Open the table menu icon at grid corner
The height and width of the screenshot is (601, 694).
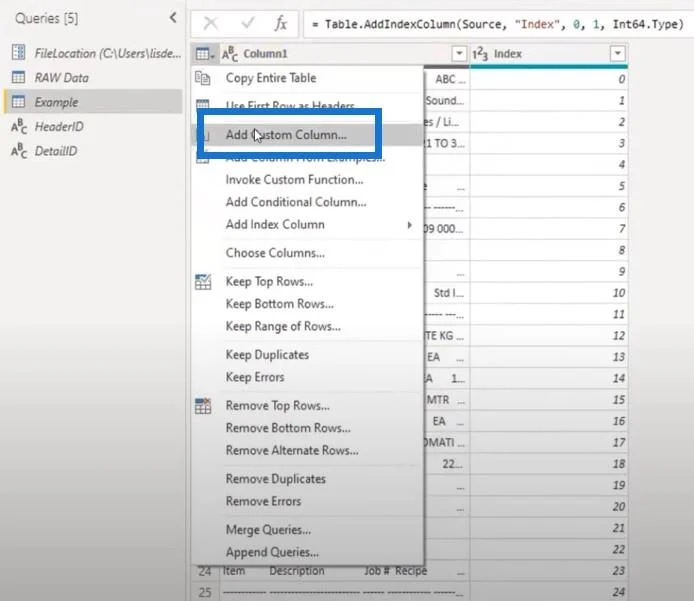click(205, 54)
